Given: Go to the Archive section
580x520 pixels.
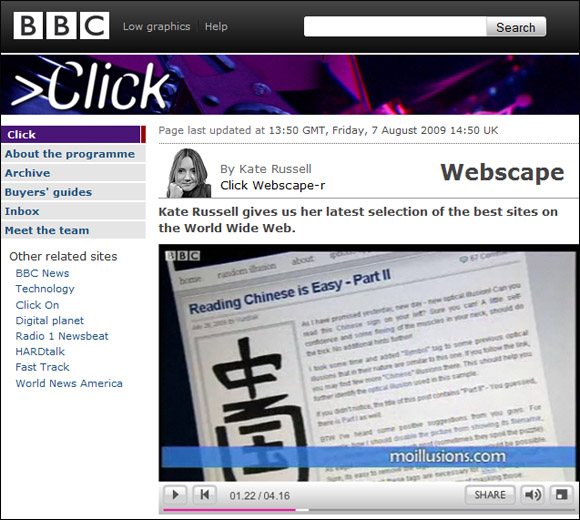Looking at the screenshot, I should 73,173.
